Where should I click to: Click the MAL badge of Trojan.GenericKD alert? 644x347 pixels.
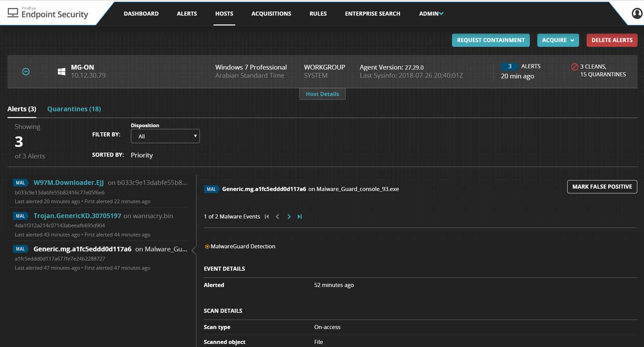point(21,216)
